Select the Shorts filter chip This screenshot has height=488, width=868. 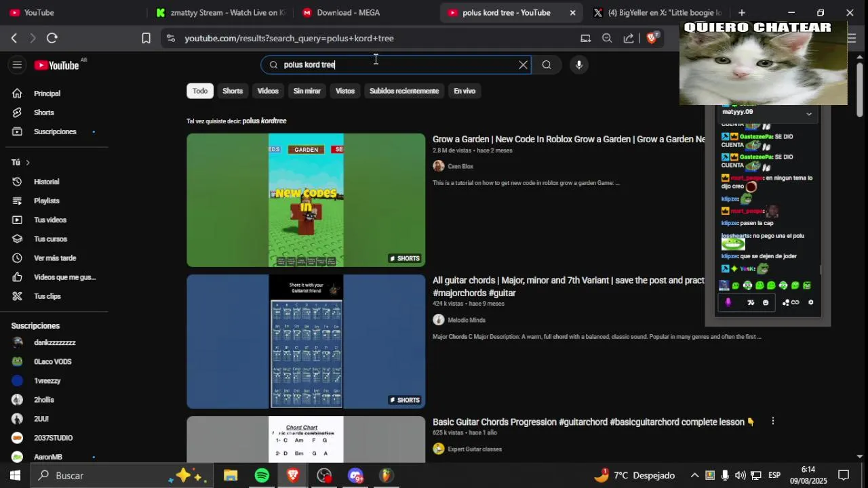click(x=233, y=91)
